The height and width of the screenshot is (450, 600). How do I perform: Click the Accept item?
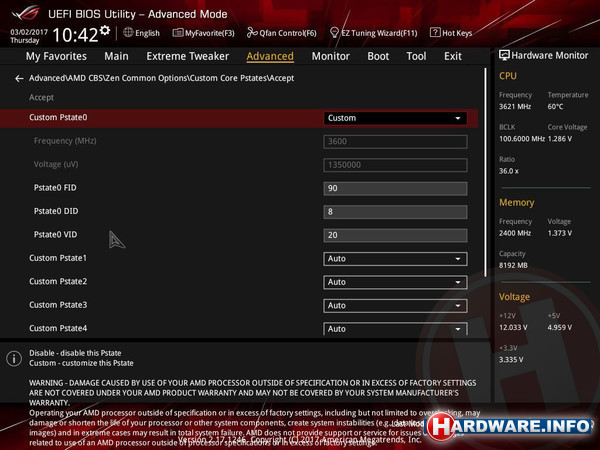click(41, 98)
